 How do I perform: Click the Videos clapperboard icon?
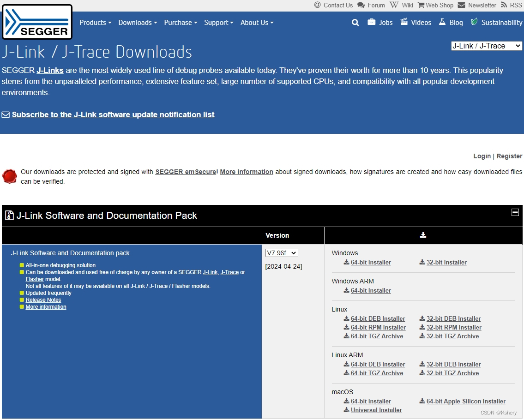tap(404, 22)
